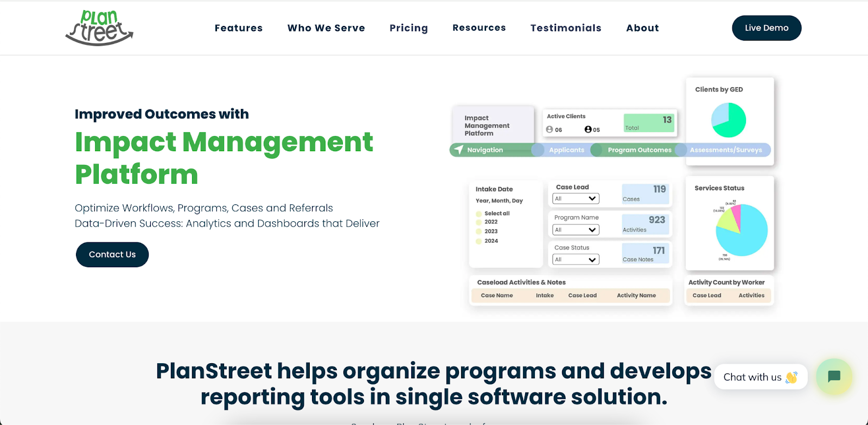
Task: Select the 2023 year option
Action: tap(479, 231)
